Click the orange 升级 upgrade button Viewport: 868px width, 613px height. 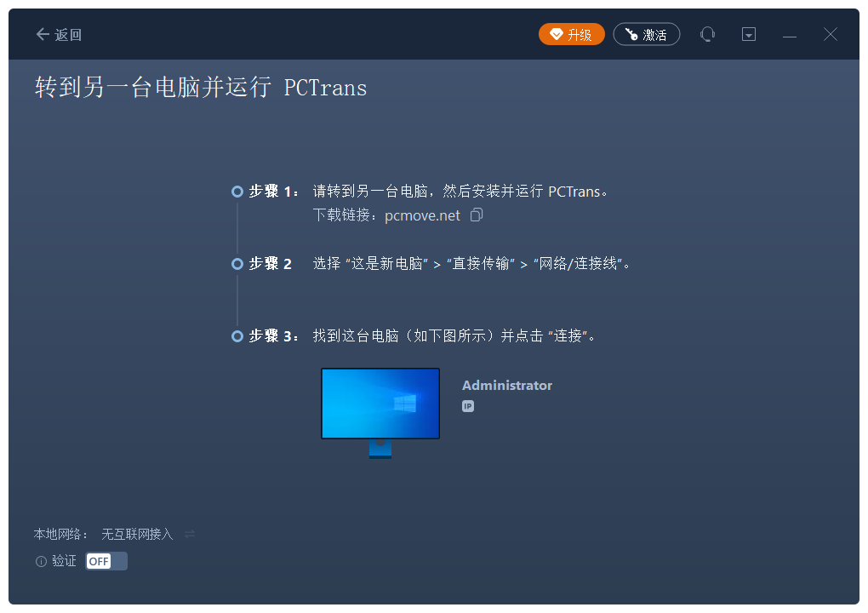[571, 34]
